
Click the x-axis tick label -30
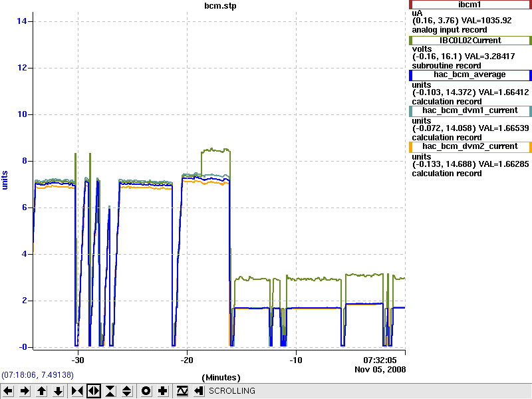(x=78, y=360)
